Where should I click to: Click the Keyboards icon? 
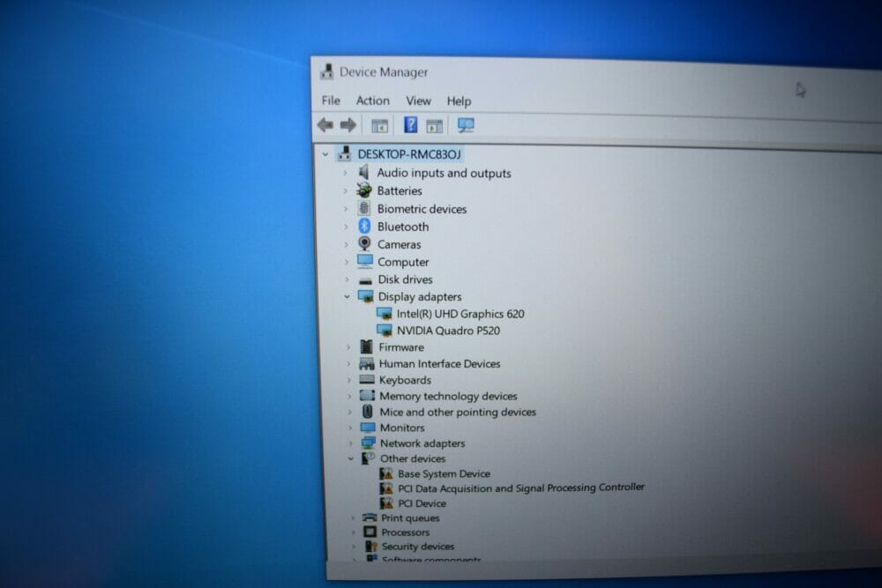(x=367, y=379)
